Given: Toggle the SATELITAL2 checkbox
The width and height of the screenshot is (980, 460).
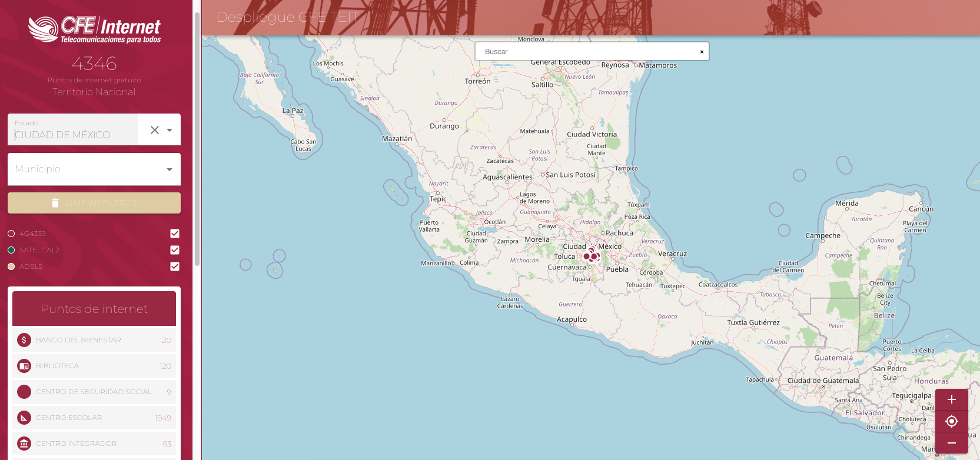Looking at the screenshot, I should tap(175, 250).
